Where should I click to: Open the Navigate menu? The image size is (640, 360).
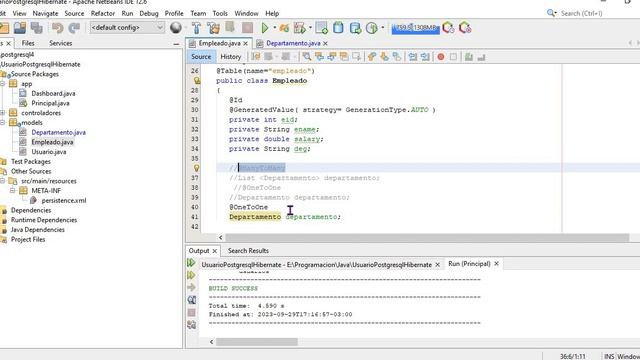[45, 13]
